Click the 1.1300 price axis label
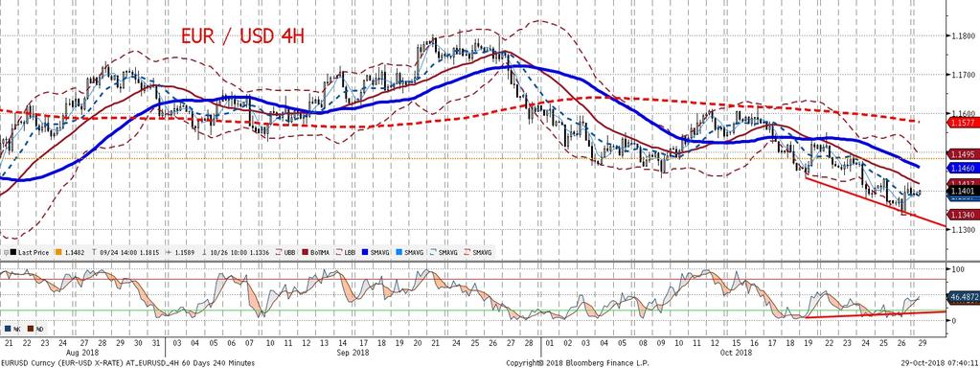Viewport: 980px width, 368px height. [963, 231]
